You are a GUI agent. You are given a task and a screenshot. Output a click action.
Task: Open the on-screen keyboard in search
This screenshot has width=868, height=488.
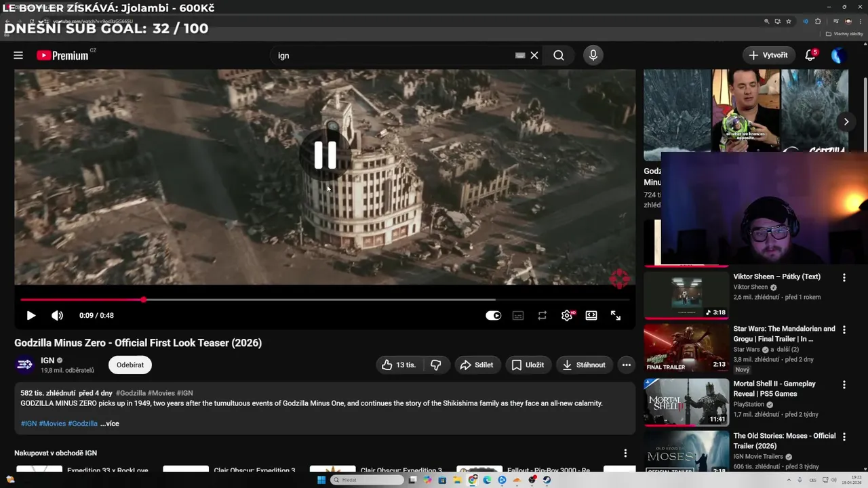tap(520, 56)
